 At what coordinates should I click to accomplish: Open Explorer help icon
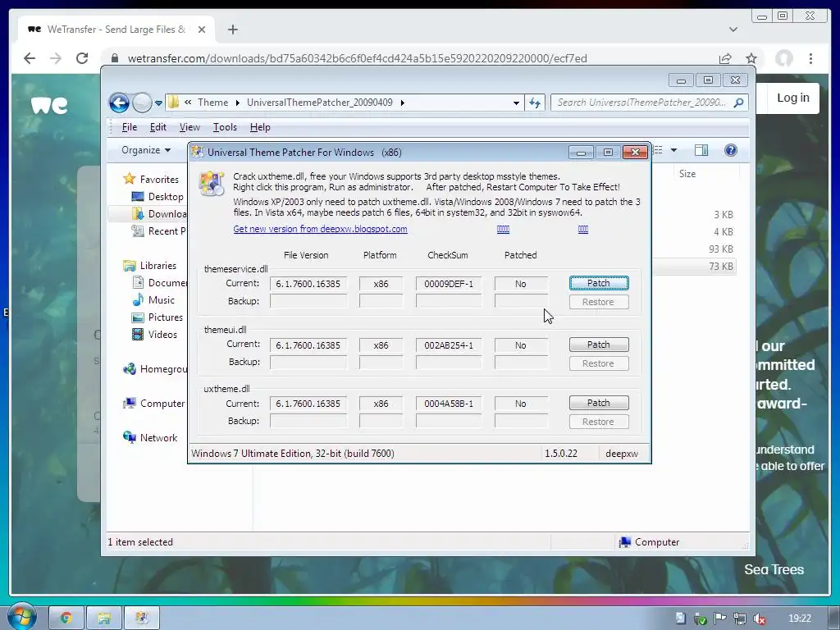[x=730, y=151]
